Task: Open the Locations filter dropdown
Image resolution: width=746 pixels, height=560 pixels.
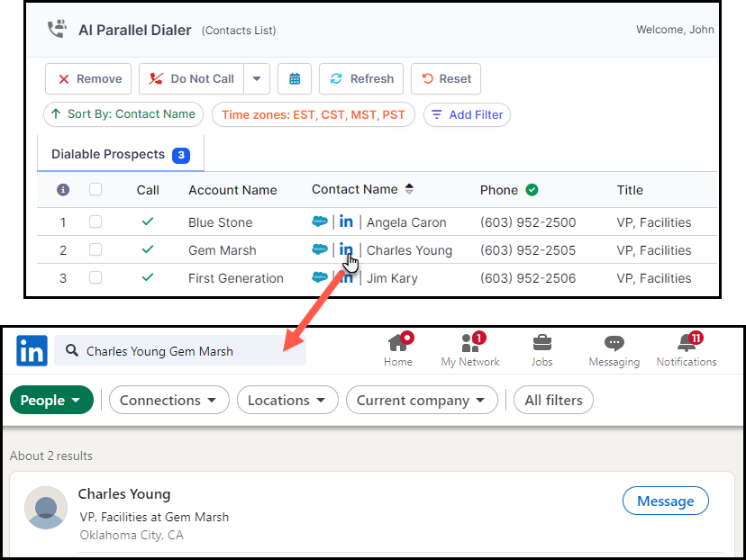Action: [287, 400]
